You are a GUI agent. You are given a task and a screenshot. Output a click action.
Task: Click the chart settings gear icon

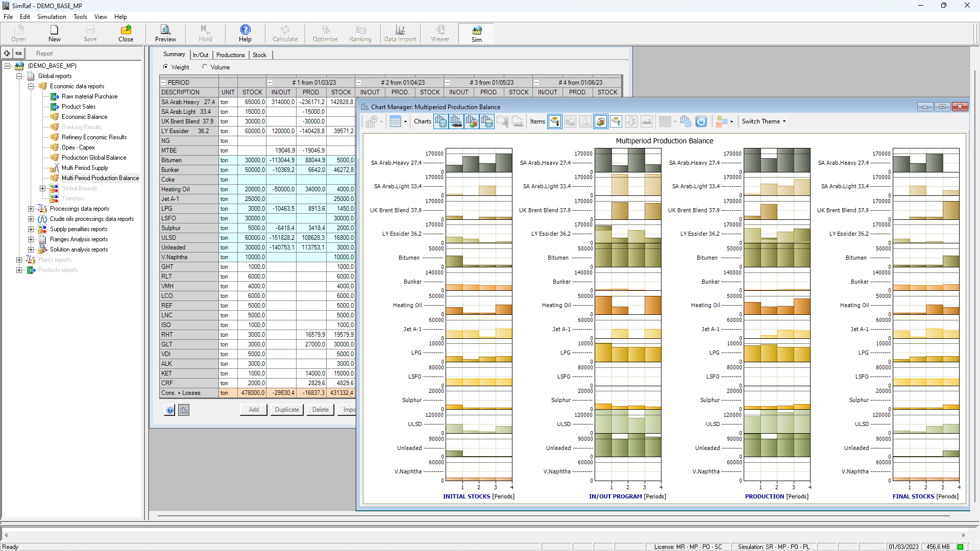[x=685, y=121]
